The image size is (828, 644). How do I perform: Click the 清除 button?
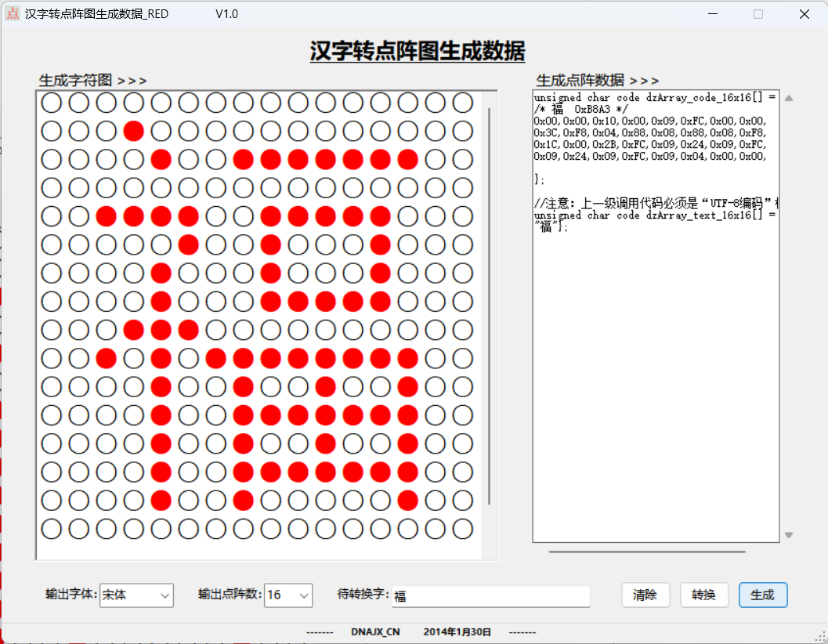tap(645, 595)
